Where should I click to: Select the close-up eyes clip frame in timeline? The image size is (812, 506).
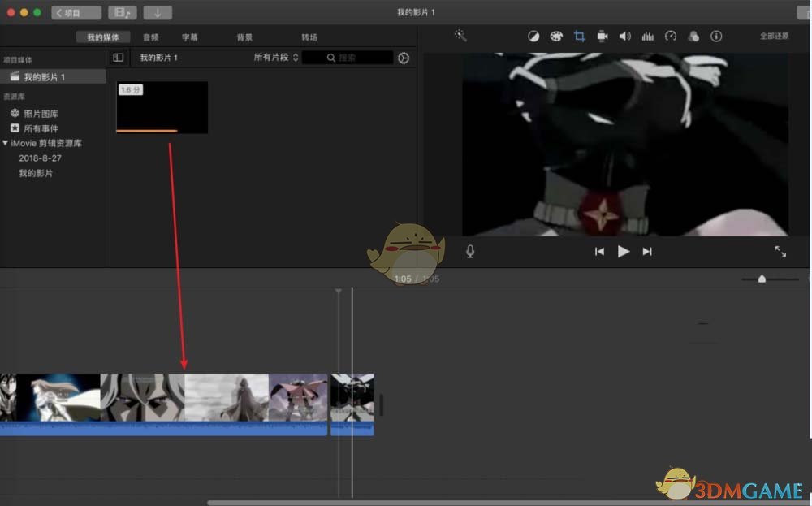pyautogui.click(x=142, y=397)
